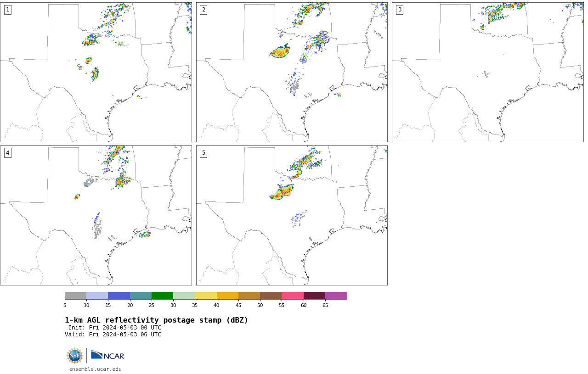Screen dimensions: 588x374
Task: Click the colorbar tick label 5
Action: [x=65, y=305]
